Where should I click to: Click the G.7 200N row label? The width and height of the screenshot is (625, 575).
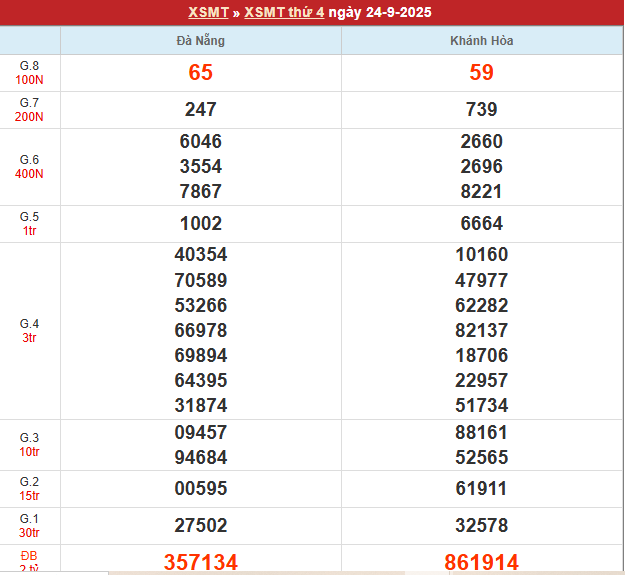29,110
